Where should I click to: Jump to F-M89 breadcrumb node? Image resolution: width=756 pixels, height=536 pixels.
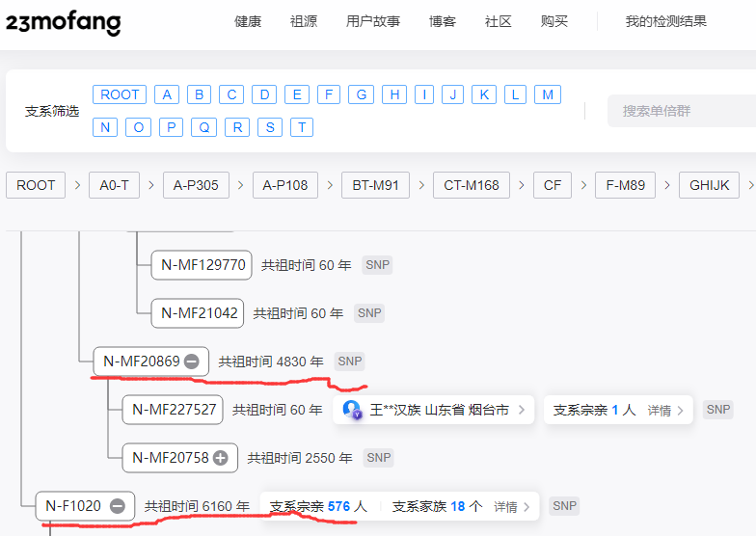click(625, 185)
